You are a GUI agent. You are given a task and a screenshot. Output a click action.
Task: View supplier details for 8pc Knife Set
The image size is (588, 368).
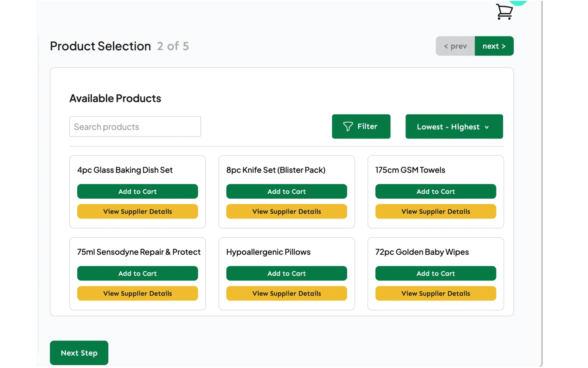click(x=287, y=211)
